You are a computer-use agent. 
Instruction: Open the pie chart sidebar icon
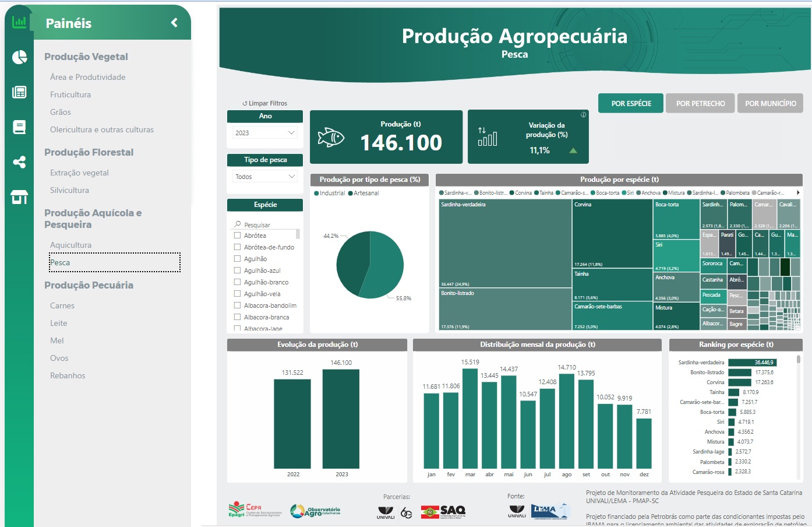pos(19,57)
